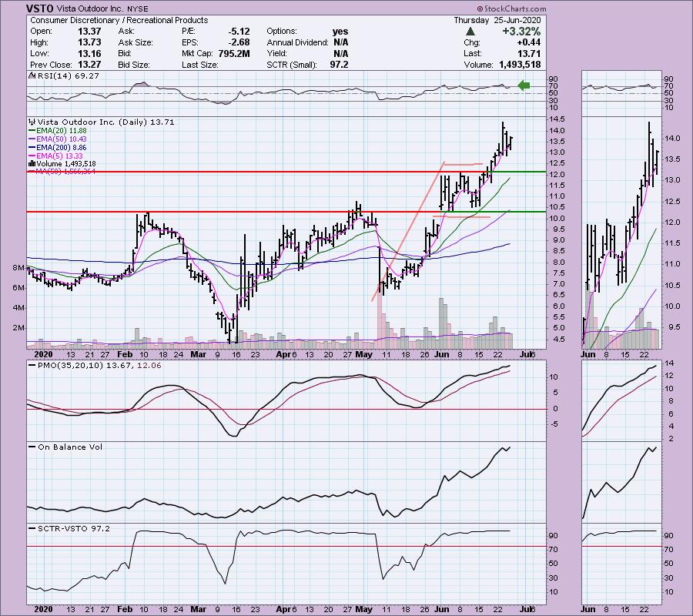
Task: Click the 'RSI(14) 69.27' indicator label
Action: 68,76
